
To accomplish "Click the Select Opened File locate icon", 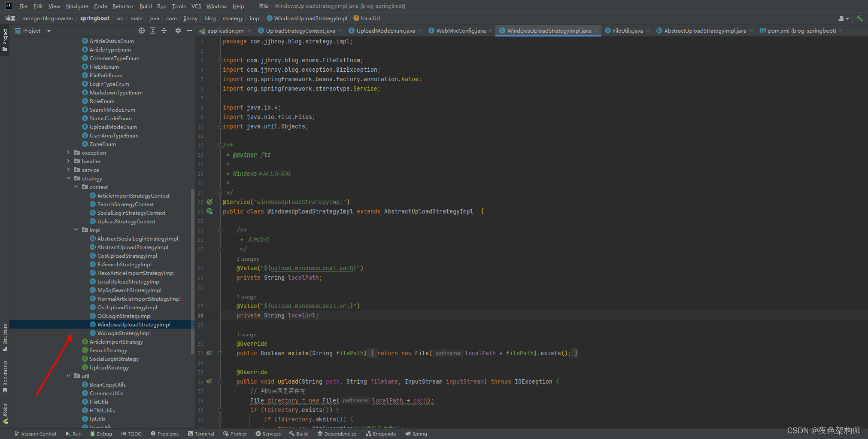I will coord(142,30).
